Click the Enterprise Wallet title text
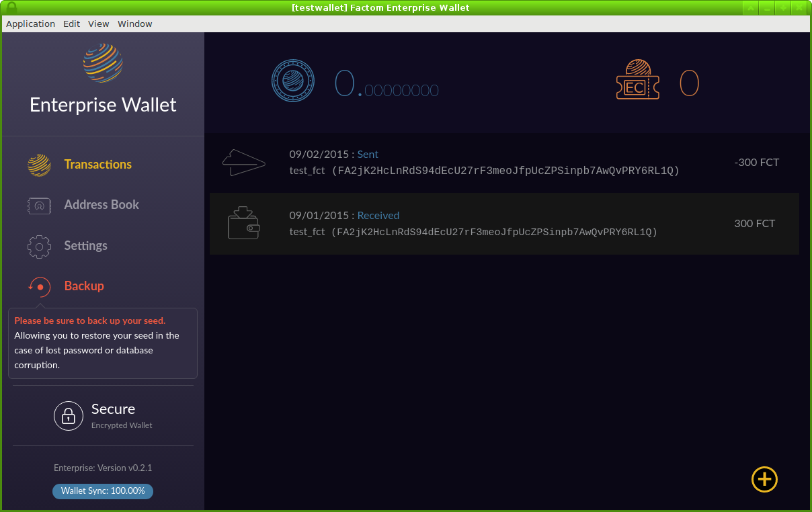The height and width of the screenshot is (512, 812). [x=103, y=105]
